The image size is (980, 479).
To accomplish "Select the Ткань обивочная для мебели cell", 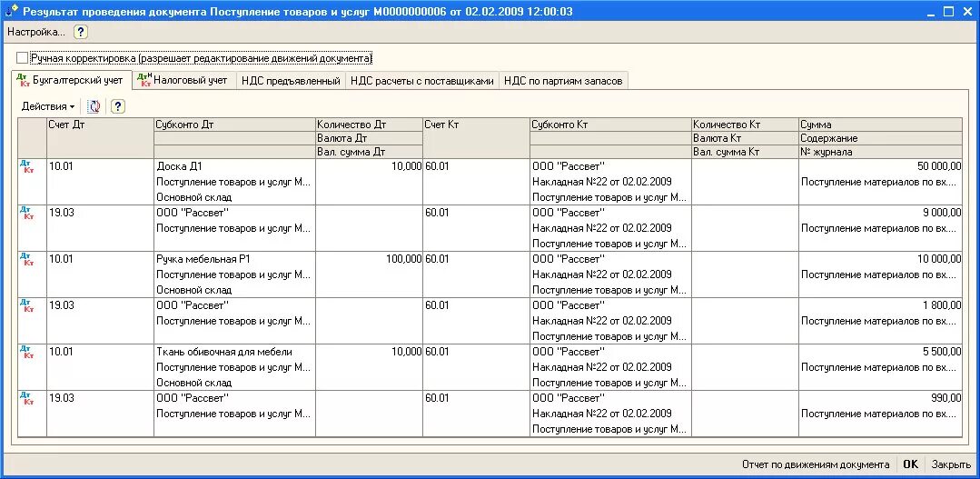I will tap(234, 352).
